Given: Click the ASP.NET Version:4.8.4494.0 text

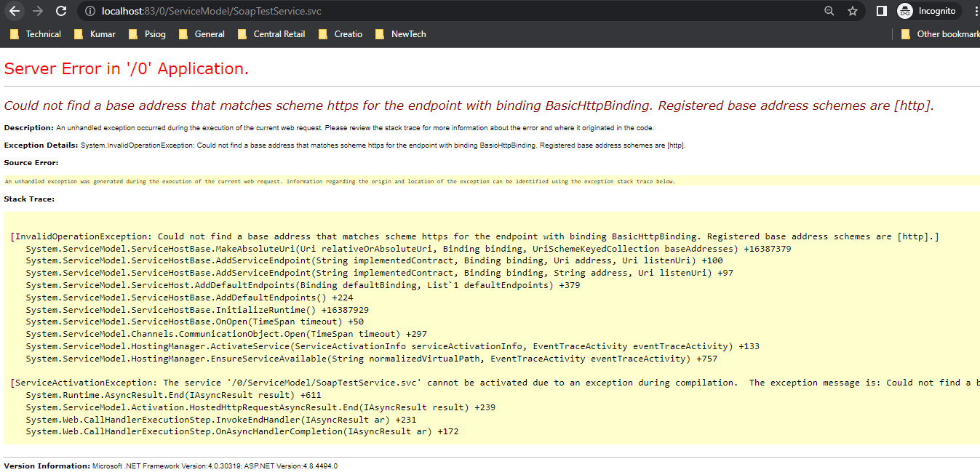Looking at the screenshot, I should (290, 466).
